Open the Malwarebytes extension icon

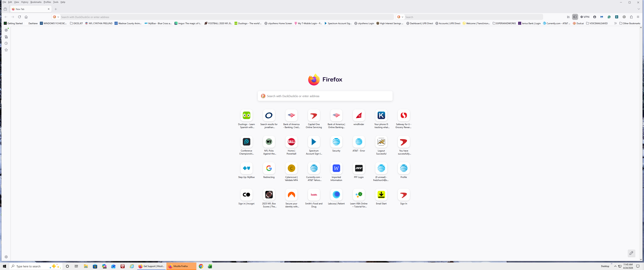click(602, 17)
